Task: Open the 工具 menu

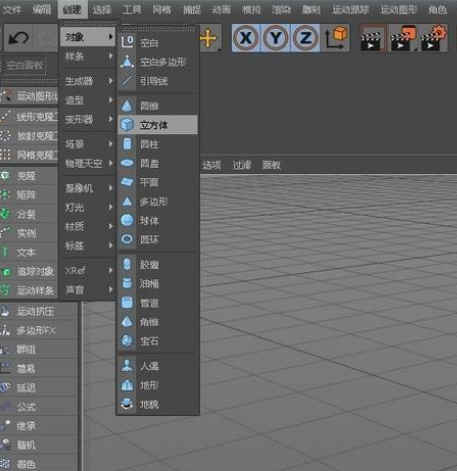Action: [x=132, y=10]
